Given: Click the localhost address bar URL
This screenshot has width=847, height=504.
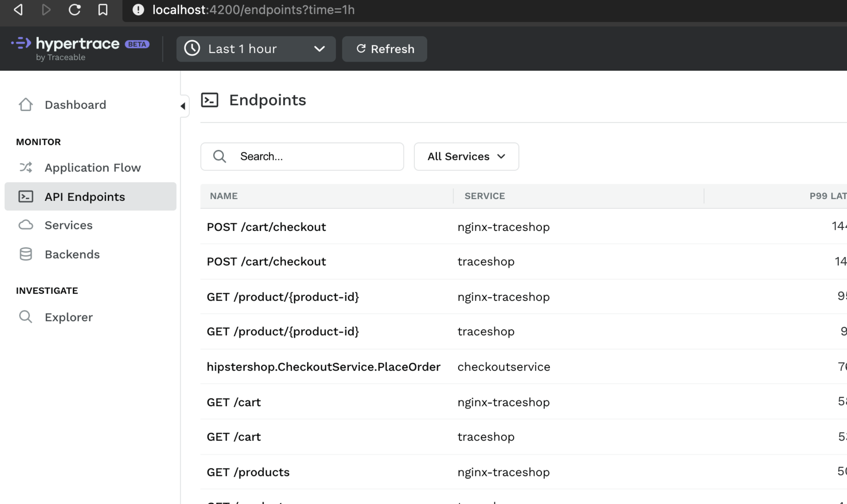Looking at the screenshot, I should (253, 10).
